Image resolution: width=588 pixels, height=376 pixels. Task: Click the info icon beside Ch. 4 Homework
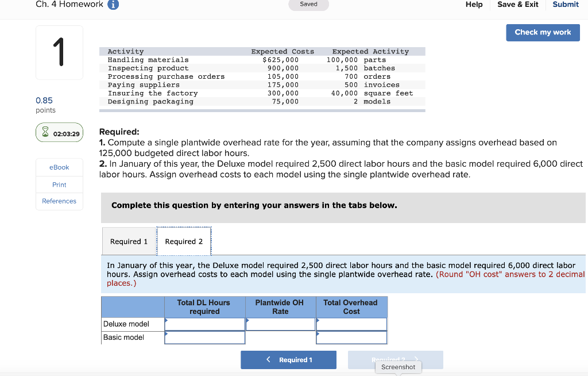[113, 4]
